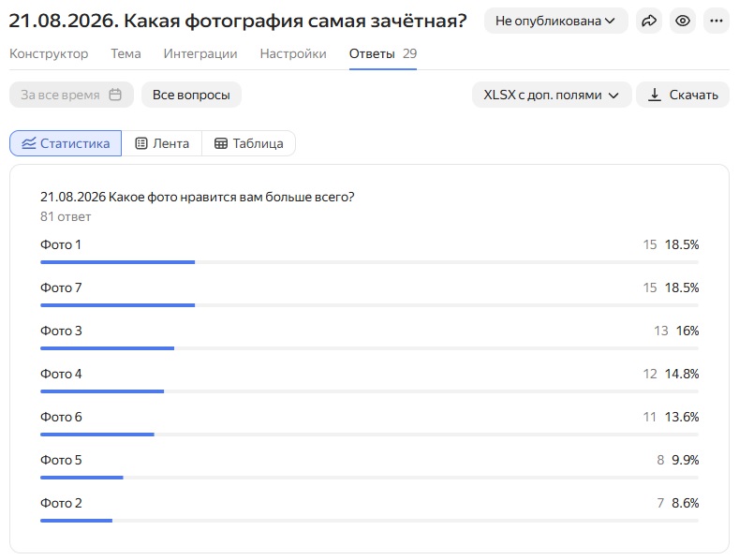Switch to Лента list view
This screenshot has height=560, width=739.
162,143
